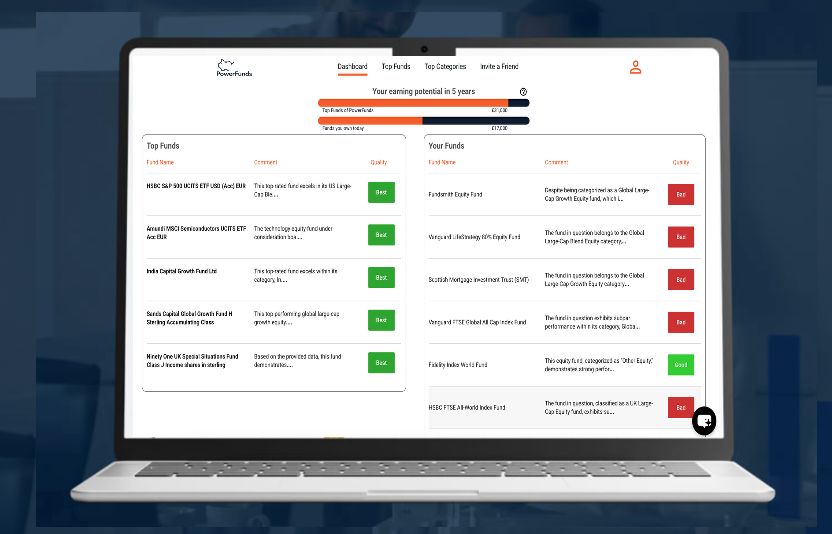Viewport: 832px width, 534px height.
Task: Click comment for HSBC S&P 500 UCITS ETF
Action: point(302,190)
